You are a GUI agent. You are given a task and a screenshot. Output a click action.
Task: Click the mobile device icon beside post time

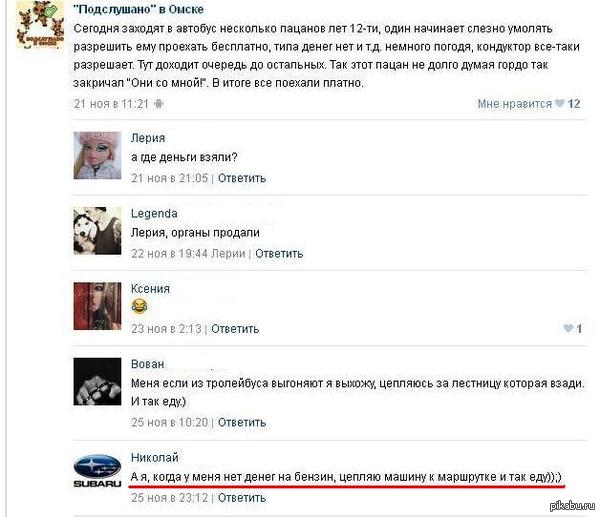pyautogui.click(x=158, y=104)
